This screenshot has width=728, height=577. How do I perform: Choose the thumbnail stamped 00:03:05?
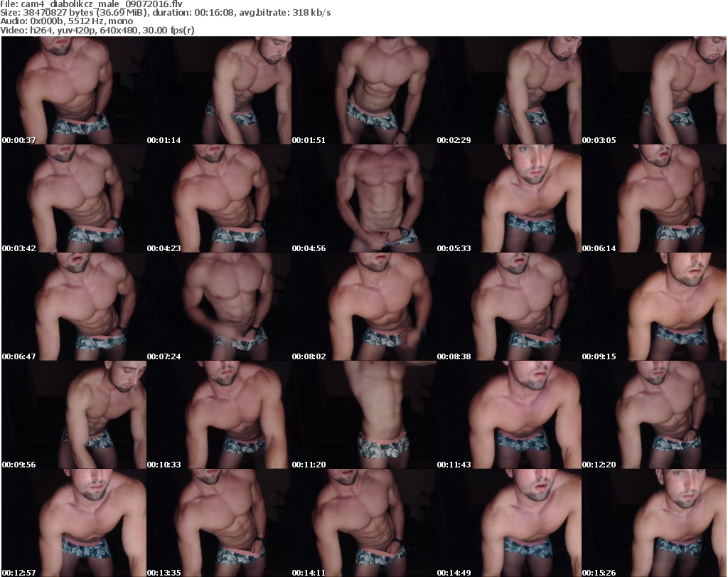(x=654, y=90)
